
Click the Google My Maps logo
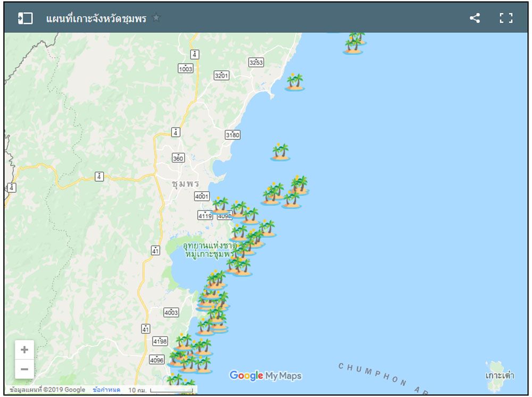(265, 376)
